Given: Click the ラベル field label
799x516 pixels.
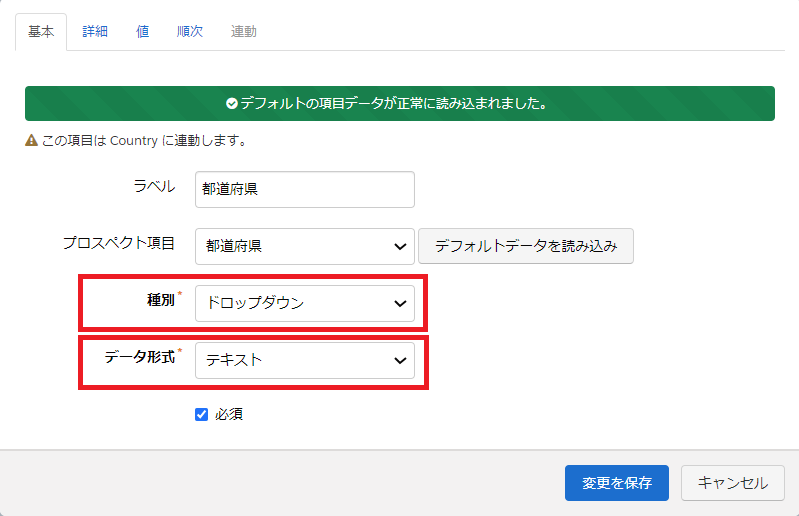Looking at the screenshot, I should [x=154, y=186].
